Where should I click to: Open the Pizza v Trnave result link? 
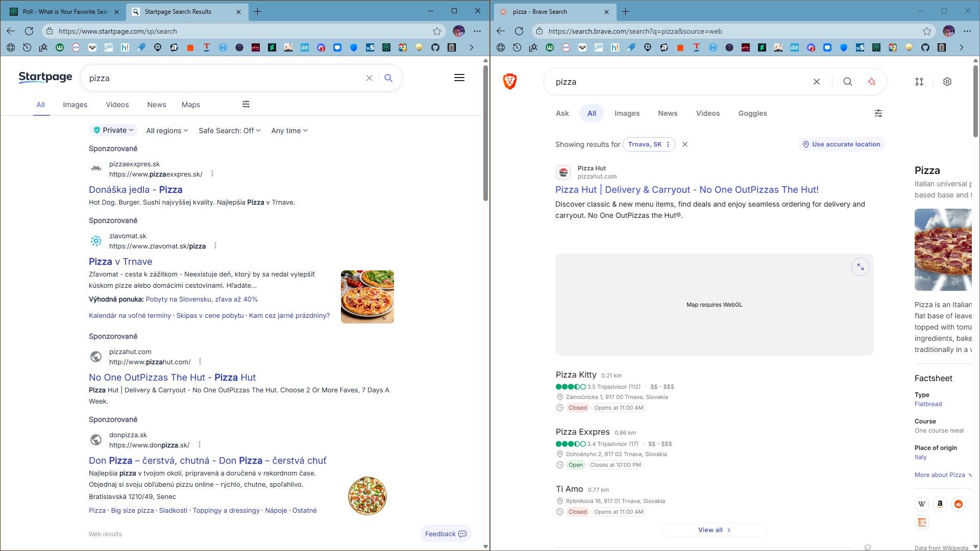click(x=120, y=262)
